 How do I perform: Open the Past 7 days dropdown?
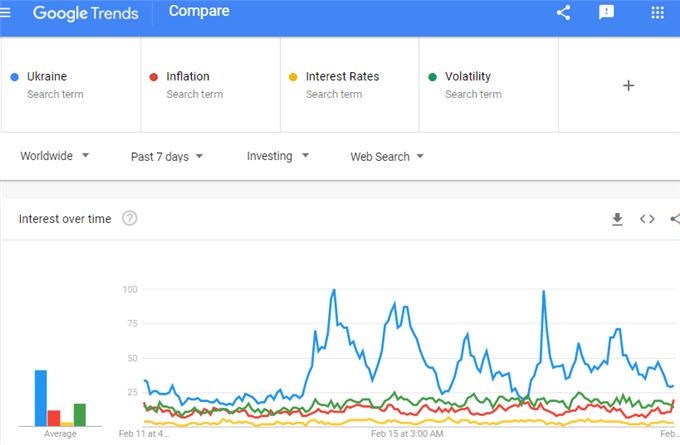click(167, 157)
